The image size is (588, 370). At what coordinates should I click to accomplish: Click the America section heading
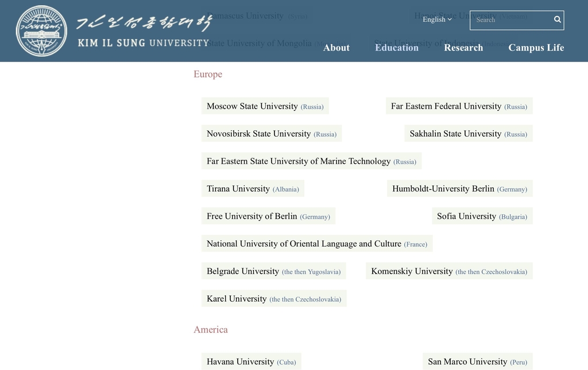click(x=210, y=329)
